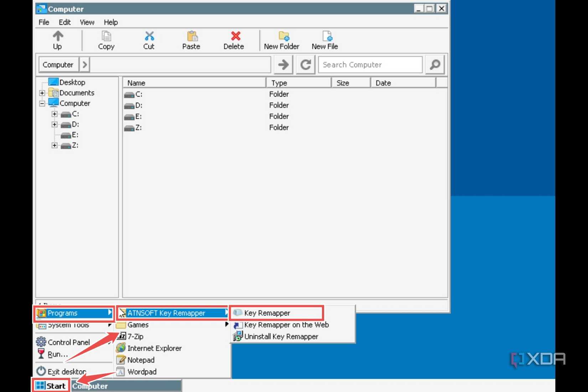Viewport: 588px width, 392px height.
Task: Click the search magnifier button
Action: coord(435,65)
